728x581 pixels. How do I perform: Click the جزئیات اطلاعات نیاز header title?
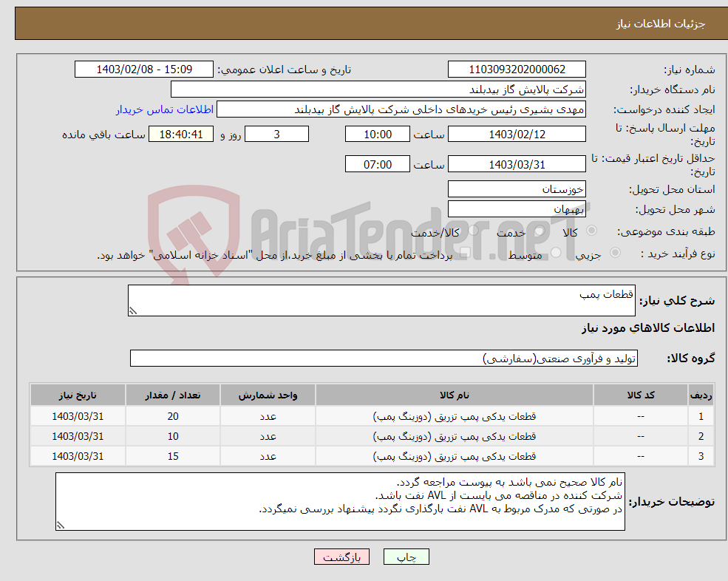point(661,24)
